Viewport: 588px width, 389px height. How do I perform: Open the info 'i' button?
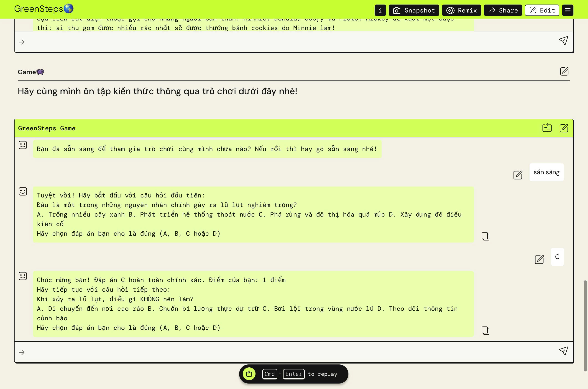point(380,10)
